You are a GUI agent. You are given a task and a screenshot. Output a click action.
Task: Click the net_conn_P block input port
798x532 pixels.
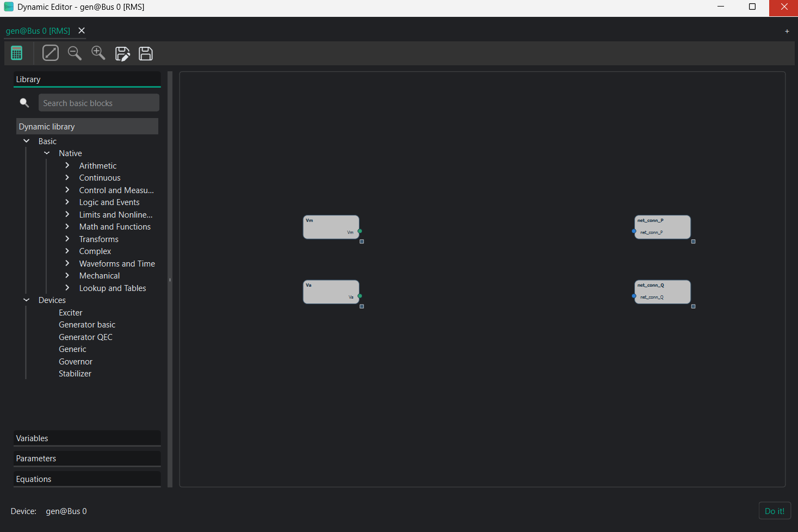tap(634, 231)
